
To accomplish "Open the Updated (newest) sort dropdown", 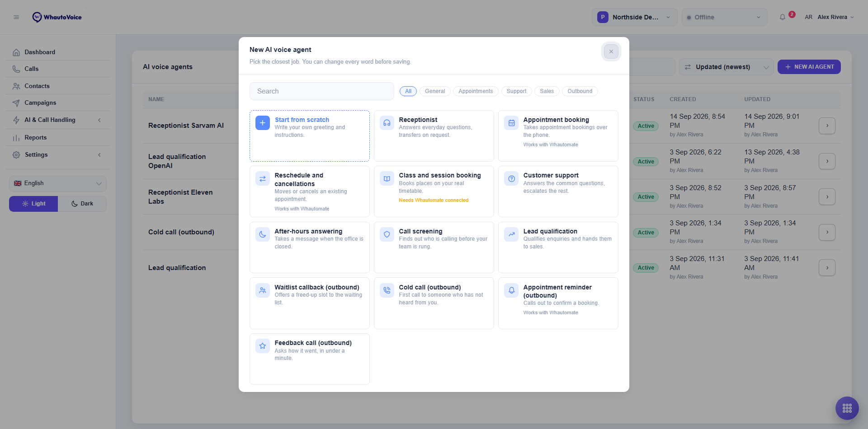I will click(726, 67).
